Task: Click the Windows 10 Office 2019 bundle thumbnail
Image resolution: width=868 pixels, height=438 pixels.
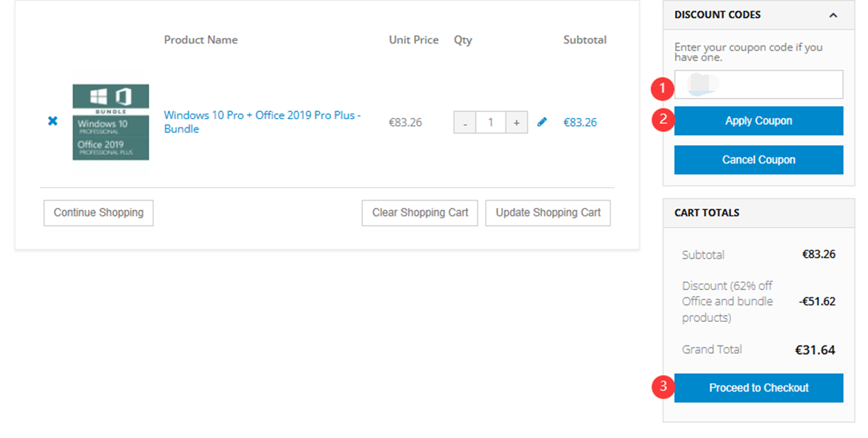Action: 111,123
